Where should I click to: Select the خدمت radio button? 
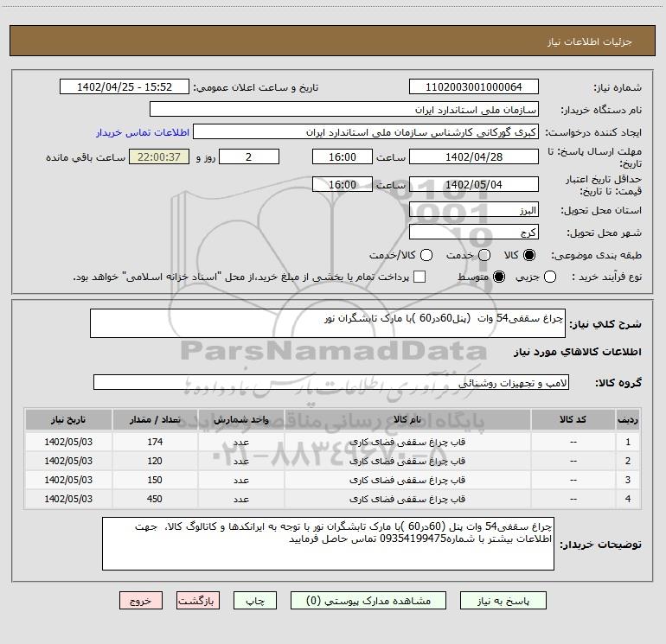point(484,255)
